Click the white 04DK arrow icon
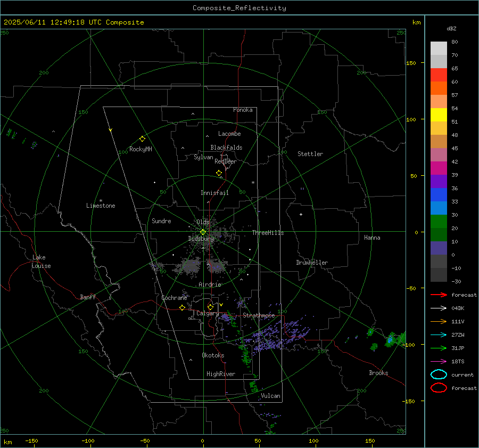The width and height of the screenshot is (479, 448). tap(439, 308)
